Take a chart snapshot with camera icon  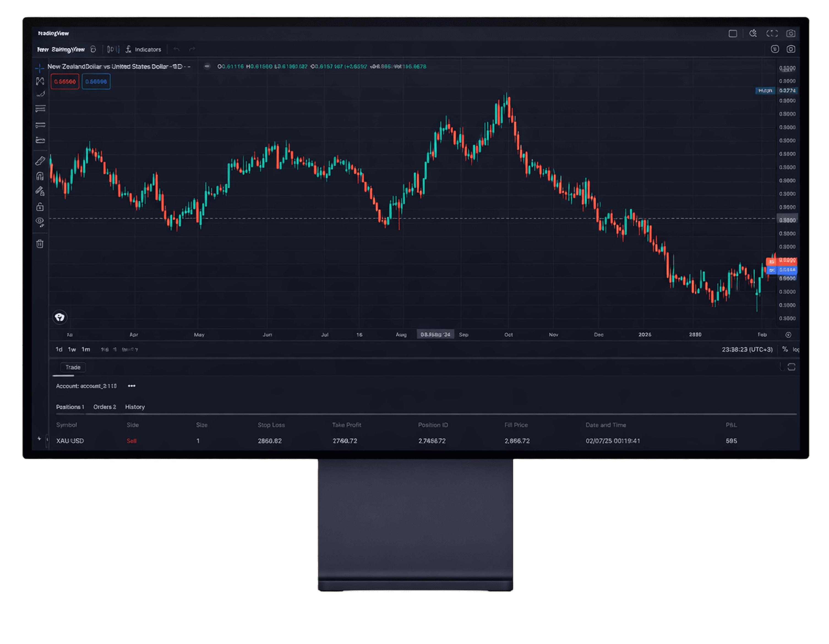(x=791, y=33)
